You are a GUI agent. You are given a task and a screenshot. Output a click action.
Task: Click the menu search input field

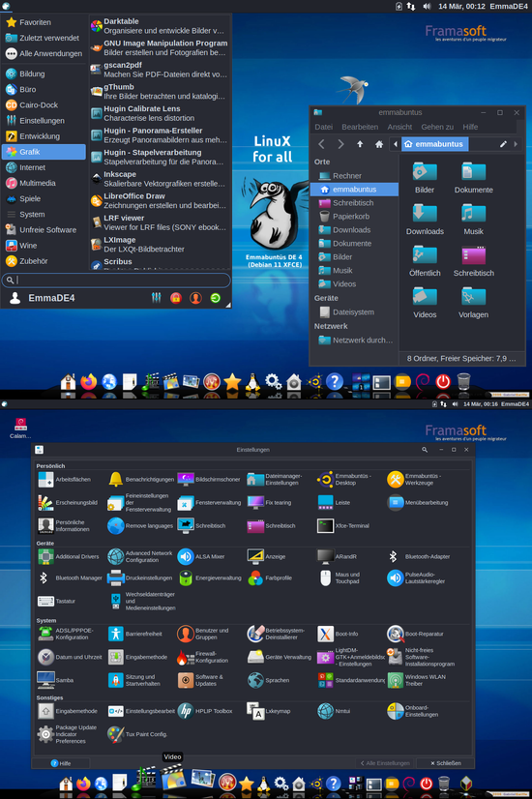pos(116,280)
